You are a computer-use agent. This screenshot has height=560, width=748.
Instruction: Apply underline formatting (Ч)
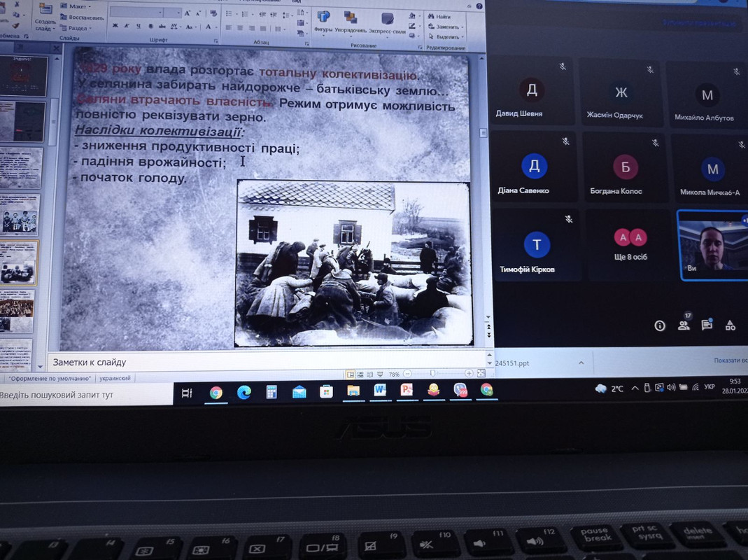point(139,26)
